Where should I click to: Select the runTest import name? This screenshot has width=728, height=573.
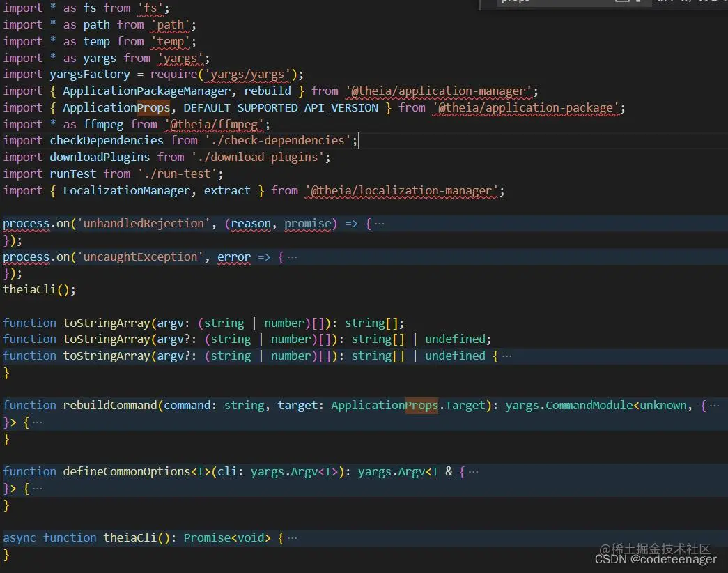[73, 174]
